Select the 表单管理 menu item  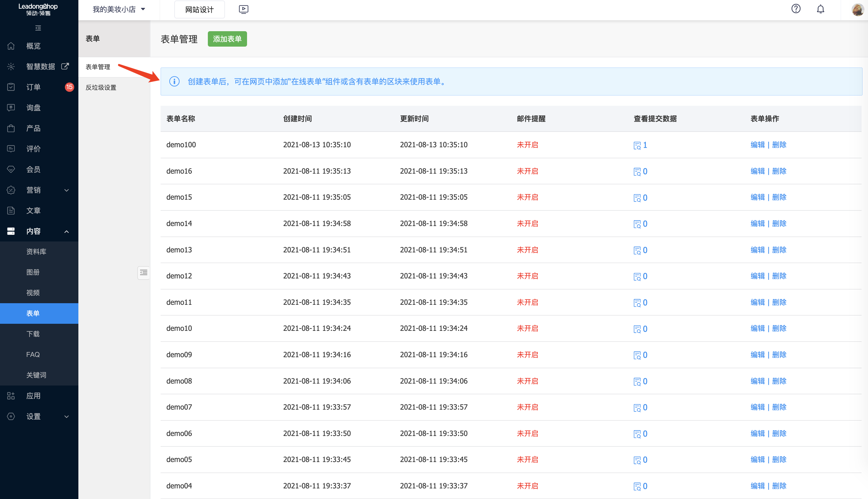[x=98, y=67]
